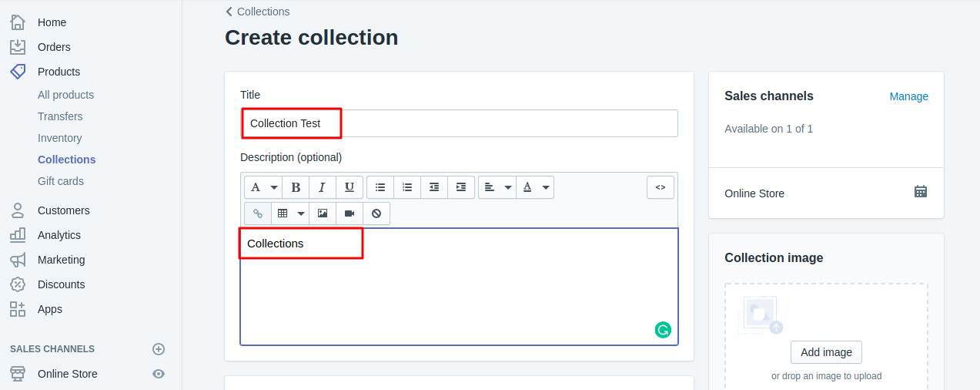Click the 'Available on 1 of 1' text

(768, 129)
